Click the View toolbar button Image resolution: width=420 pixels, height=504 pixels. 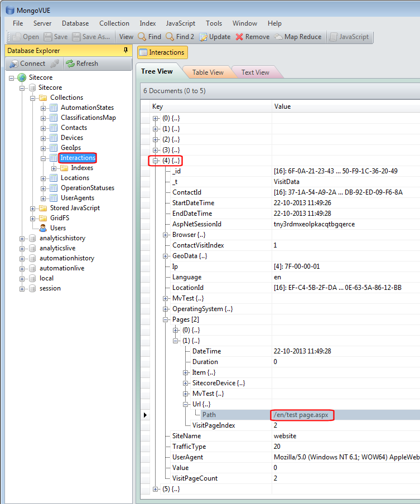[126, 37]
